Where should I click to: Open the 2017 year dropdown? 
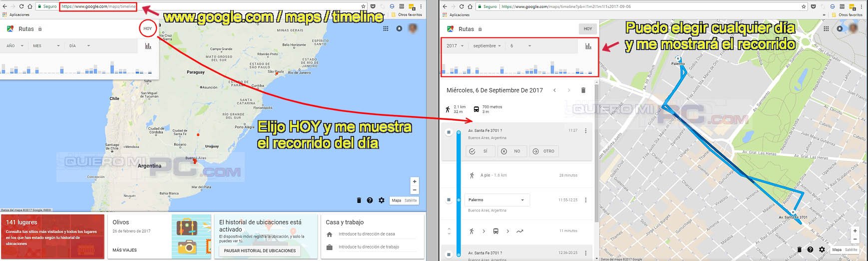click(x=455, y=45)
